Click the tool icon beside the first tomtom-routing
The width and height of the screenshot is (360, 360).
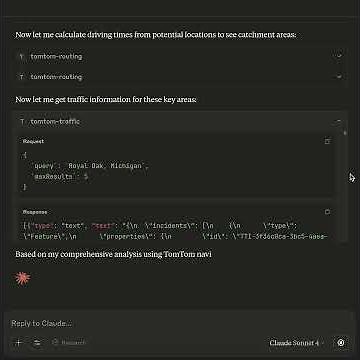click(x=22, y=56)
